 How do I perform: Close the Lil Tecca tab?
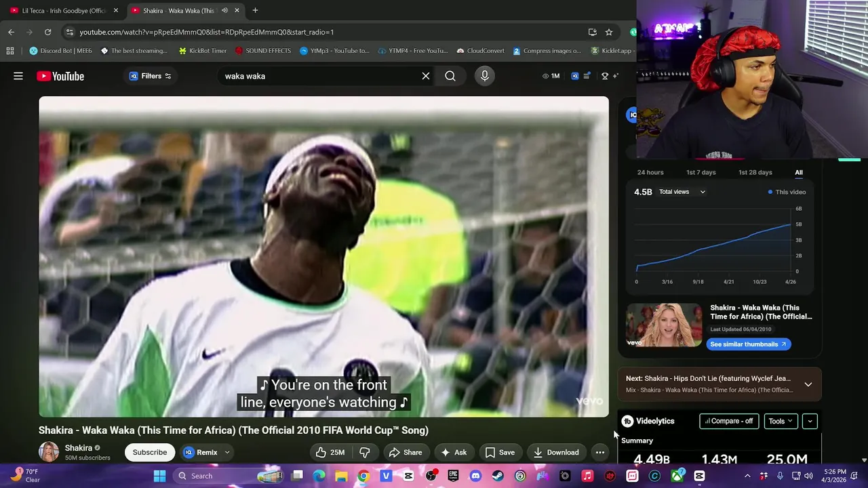116,10
